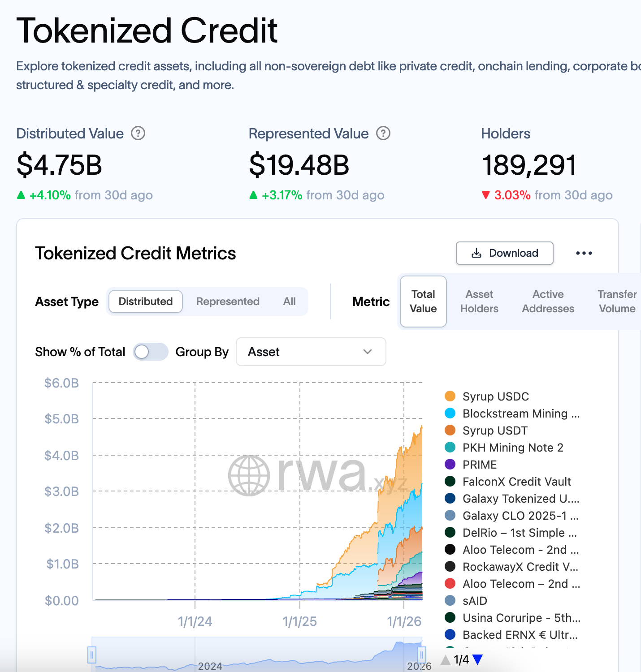This screenshot has width=641, height=672.
Task: Toggle PKH Mining Note 2 legend series
Action: [504, 448]
